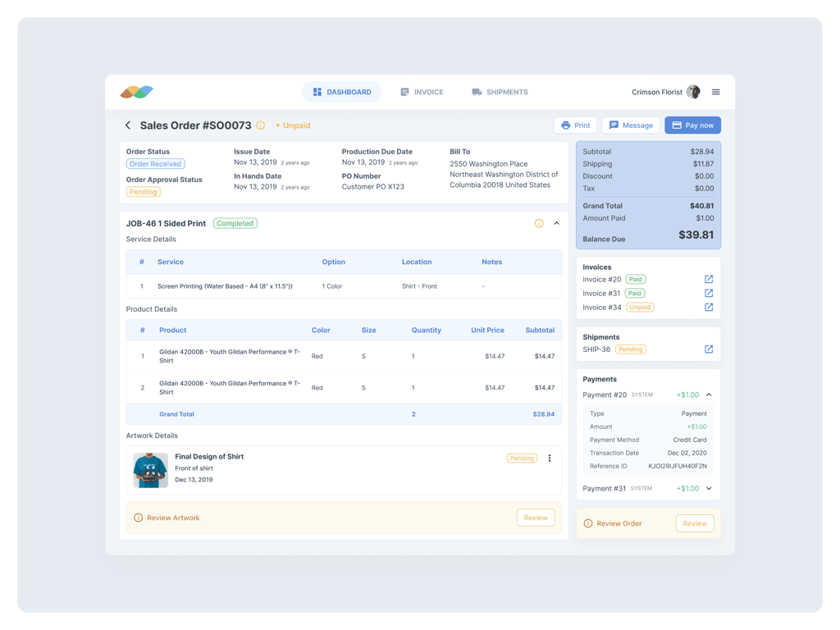Image resolution: width=840 pixels, height=630 pixels.
Task: Click the Pay now button
Action: pos(692,126)
